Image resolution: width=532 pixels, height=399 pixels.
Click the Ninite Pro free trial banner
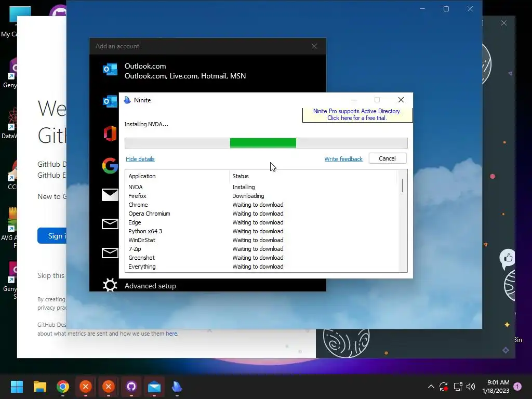(x=357, y=115)
